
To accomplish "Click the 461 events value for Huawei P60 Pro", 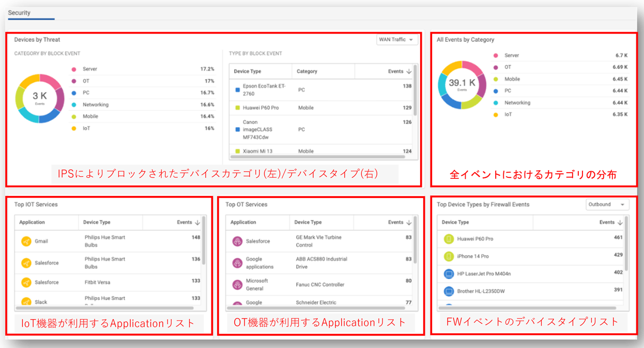I will (618, 238).
